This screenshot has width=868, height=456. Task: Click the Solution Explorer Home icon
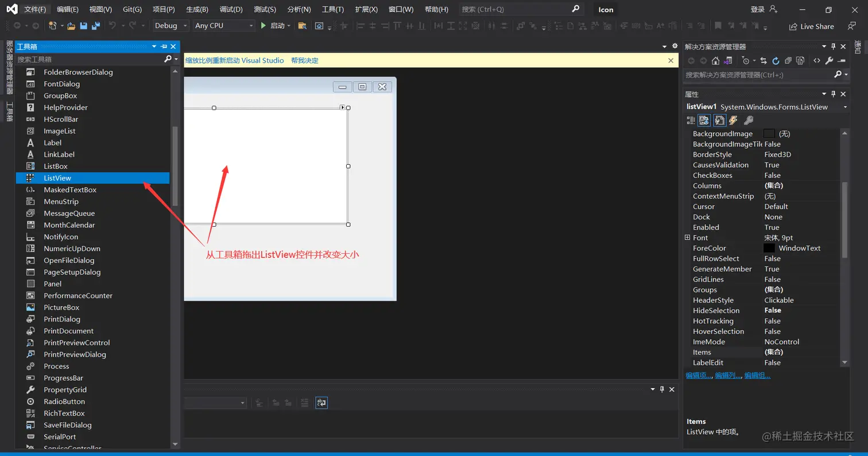coord(715,60)
